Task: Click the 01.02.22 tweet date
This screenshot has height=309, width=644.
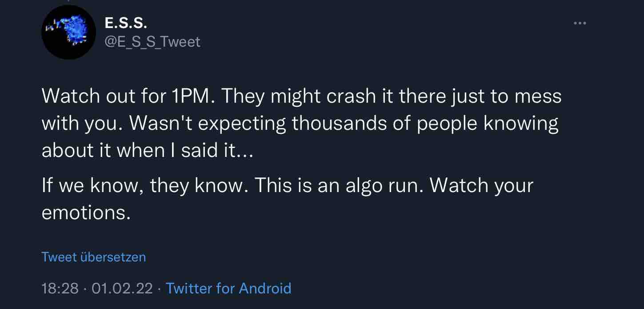Action: point(122,289)
